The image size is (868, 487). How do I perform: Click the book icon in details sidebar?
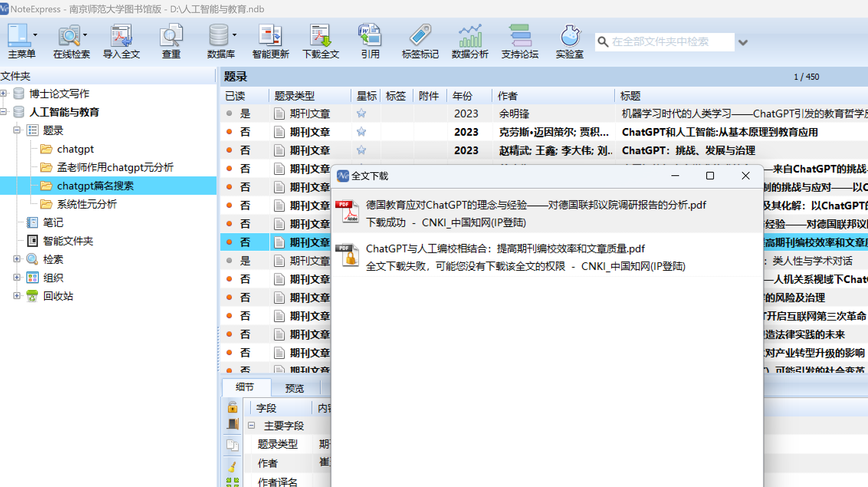233,424
